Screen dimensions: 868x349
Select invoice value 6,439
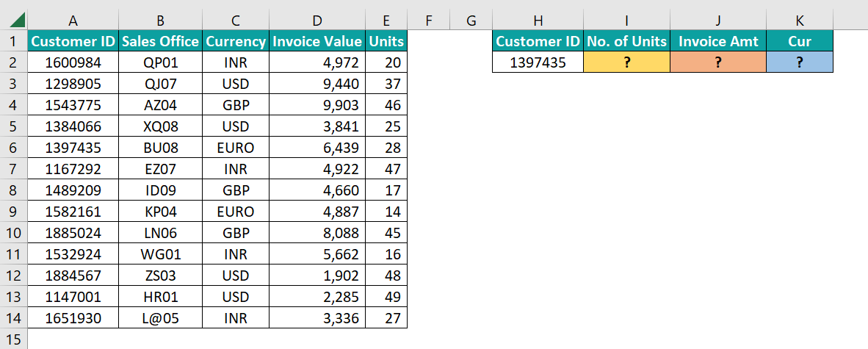pos(317,148)
